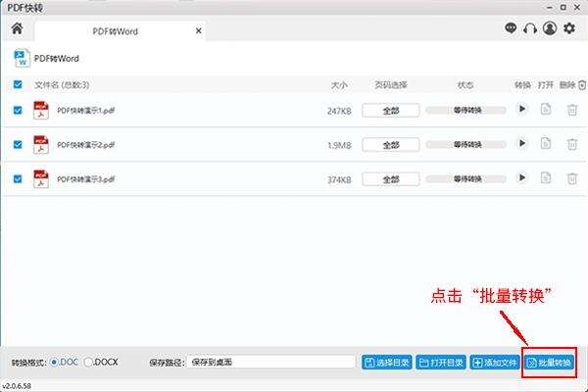Open settings gear icon
588x392 pixels.
(x=569, y=28)
